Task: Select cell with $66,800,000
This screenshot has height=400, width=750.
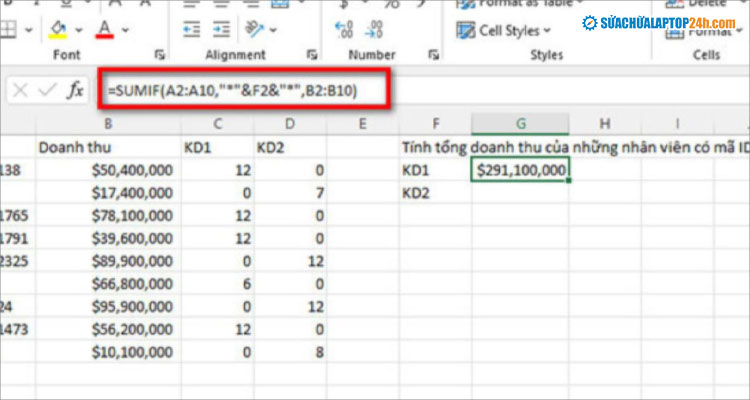Action: 108,284
